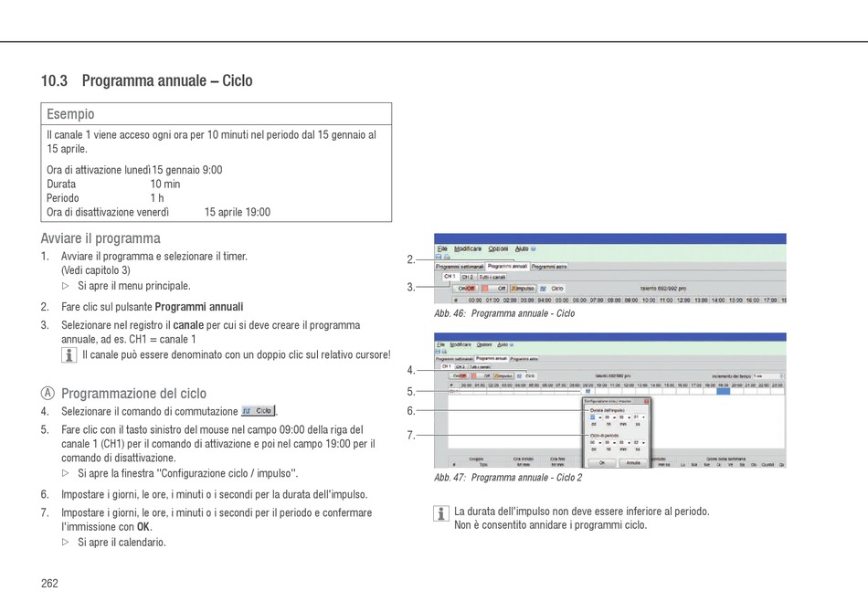The image size is (868, 612).
Task: Open the incremento del tempo dropdown
Action: (x=767, y=376)
